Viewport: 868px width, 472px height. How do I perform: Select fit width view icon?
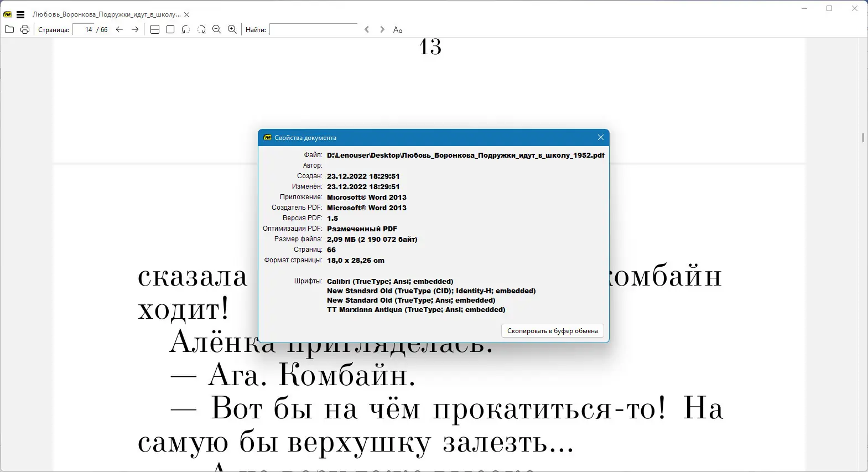(x=155, y=29)
